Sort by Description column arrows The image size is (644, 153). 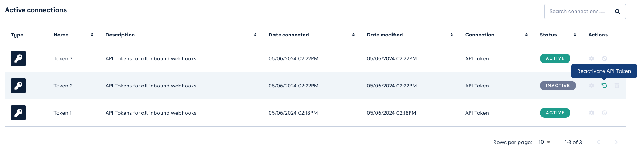coord(255,35)
